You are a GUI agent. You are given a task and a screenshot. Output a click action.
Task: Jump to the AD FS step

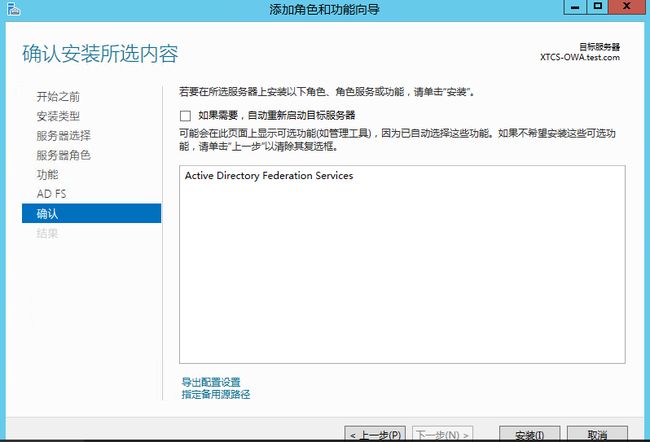51,194
